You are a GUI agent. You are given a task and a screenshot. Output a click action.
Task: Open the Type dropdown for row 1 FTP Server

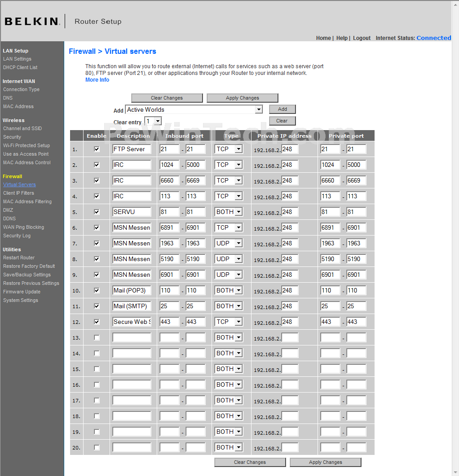click(x=229, y=149)
